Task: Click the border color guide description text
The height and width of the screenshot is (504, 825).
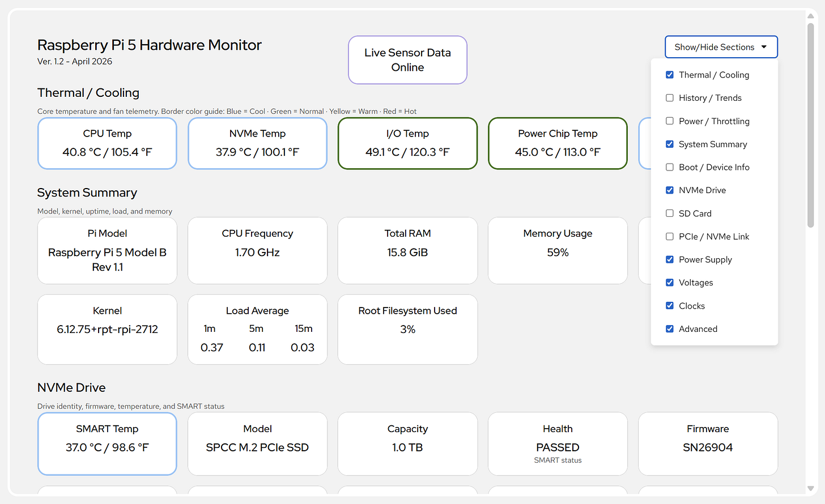Action: 227,112
